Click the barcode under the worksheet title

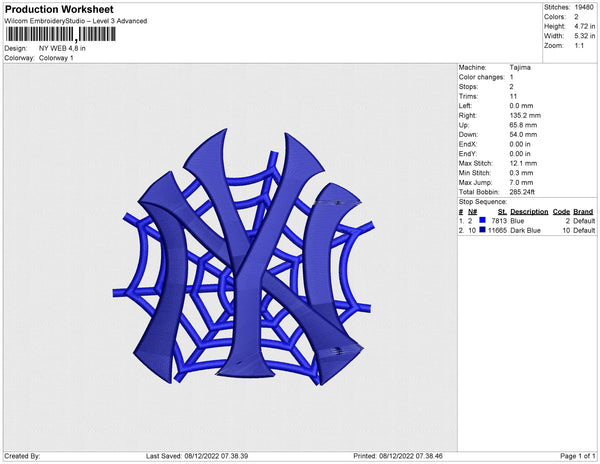point(60,34)
